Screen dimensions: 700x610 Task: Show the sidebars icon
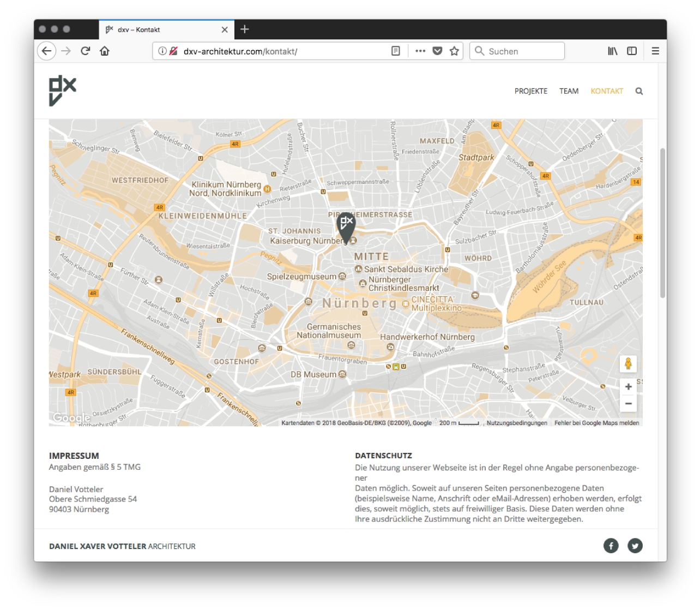(x=632, y=51)
